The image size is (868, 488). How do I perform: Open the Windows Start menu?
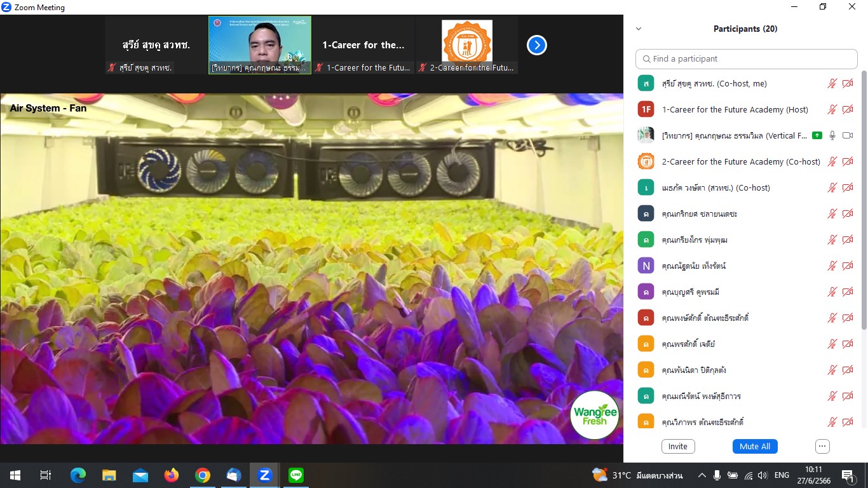coord(15,475)
